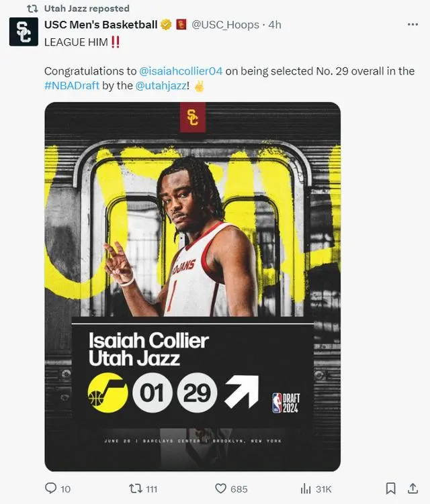Open USC Men's Basketball profile avatar
Image resolution: width=430 pixels, height=504 pixels.
pyautogui.click(x=24, y=32)
